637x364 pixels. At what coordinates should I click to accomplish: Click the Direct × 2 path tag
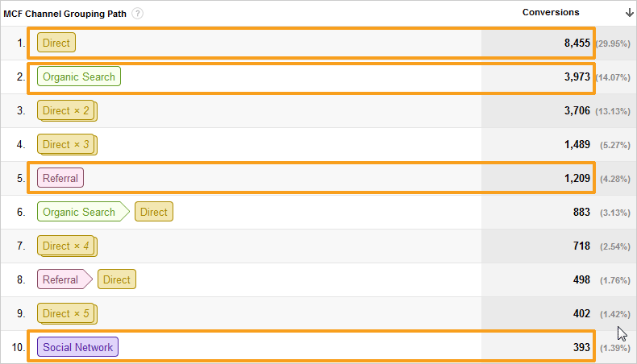67,111
